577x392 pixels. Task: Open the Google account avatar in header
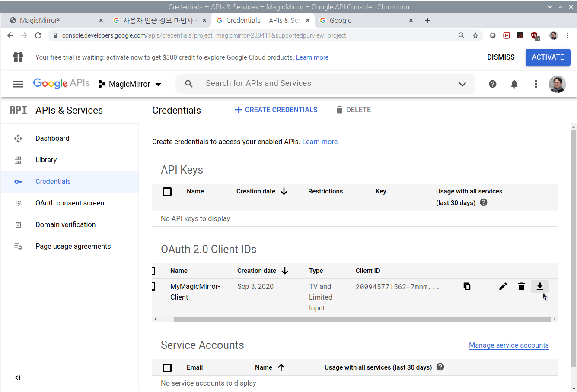click(557, 84)
